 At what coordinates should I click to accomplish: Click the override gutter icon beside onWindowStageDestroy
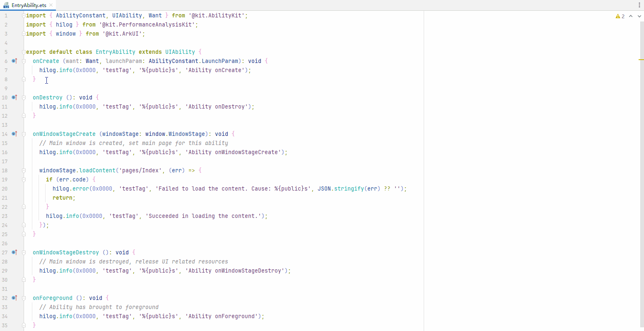click(14, 252)
